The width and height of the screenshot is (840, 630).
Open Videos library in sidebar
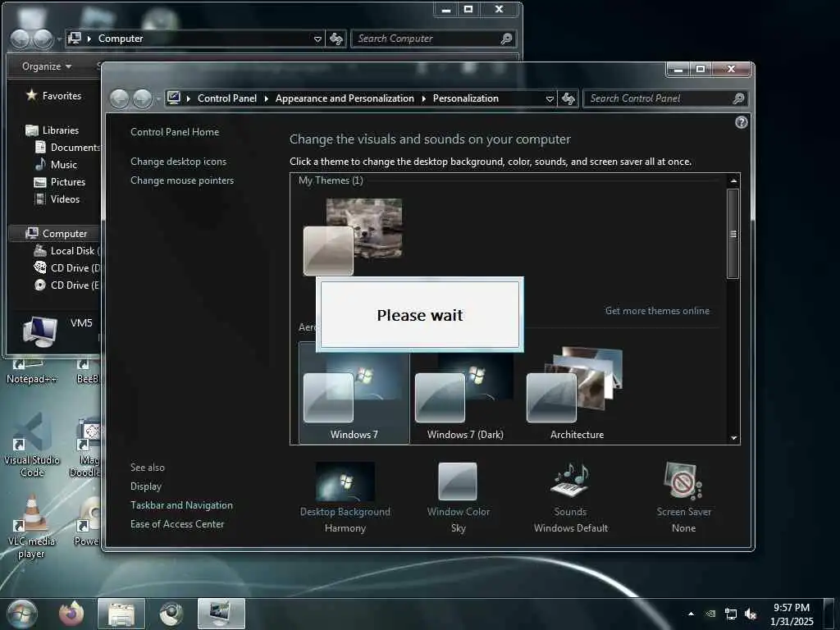click(57, 199)
